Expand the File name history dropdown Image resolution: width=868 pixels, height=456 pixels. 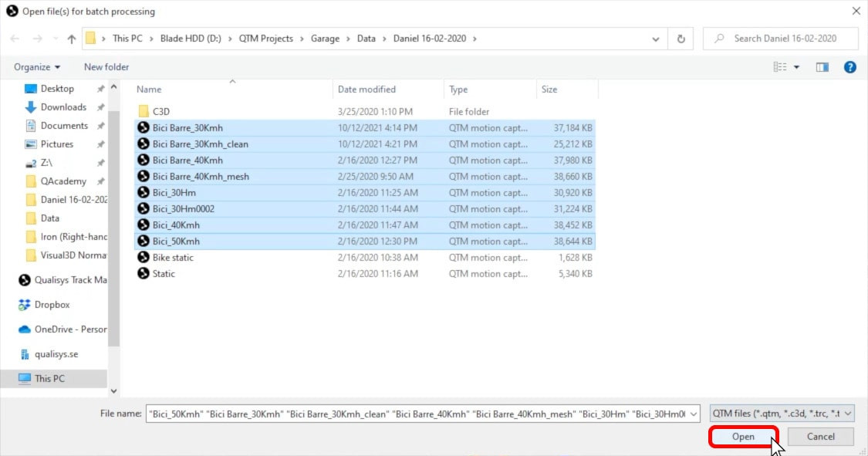point(693,414)
